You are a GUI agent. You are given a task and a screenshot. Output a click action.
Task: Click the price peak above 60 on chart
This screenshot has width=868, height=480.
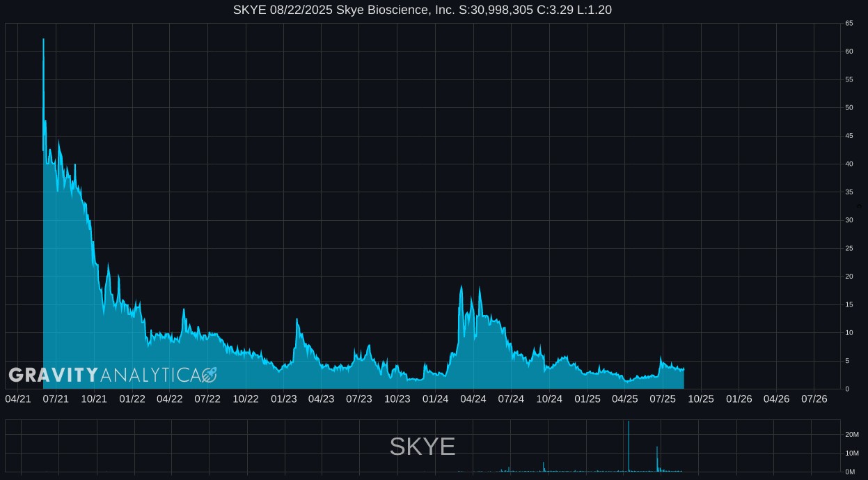click(43, 40)
